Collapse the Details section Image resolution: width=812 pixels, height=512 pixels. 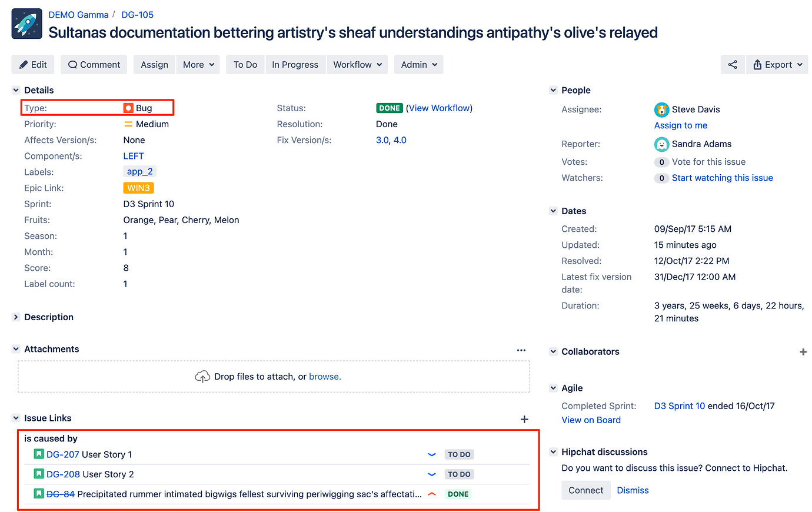pyautogui.click(x=16, y=90)
